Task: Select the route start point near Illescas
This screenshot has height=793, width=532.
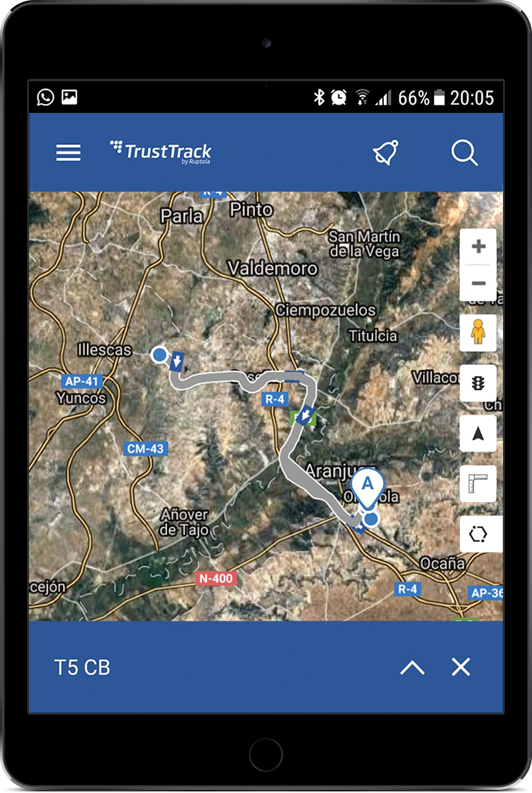Action: [x=159, y=354]
